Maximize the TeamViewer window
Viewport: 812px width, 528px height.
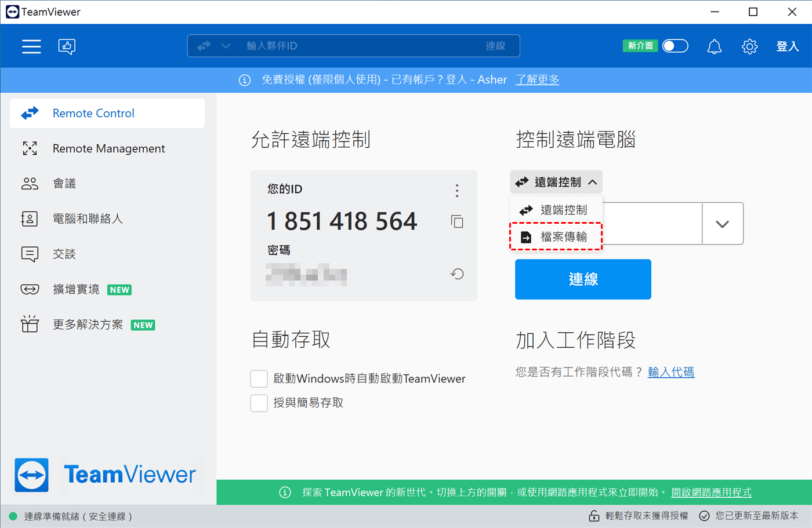point(753,12)
